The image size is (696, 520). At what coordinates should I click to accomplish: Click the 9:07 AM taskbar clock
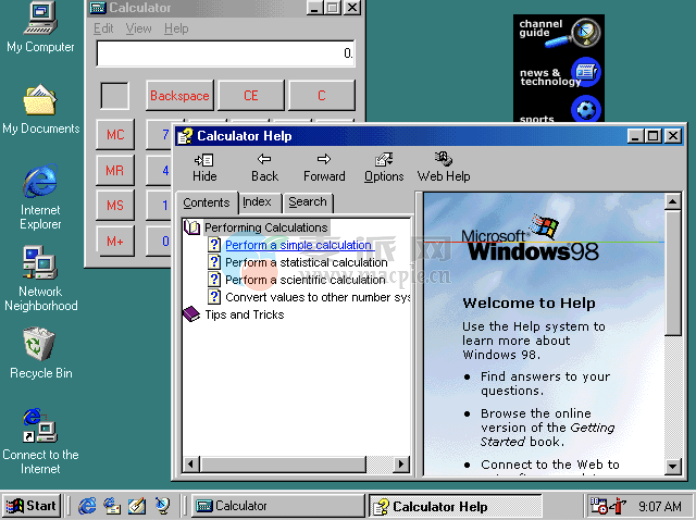[x=660, y=506]
